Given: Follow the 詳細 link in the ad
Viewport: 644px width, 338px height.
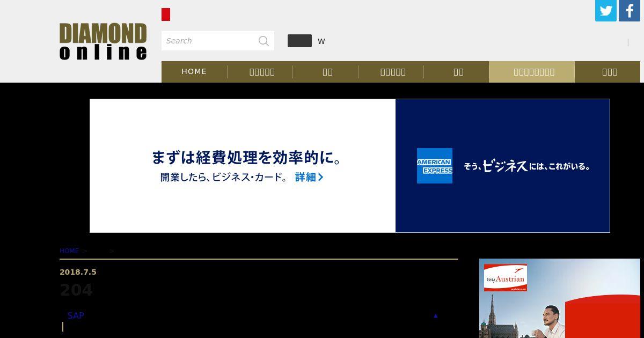Looking at the screenshot, I should pyautogui.click(x=309, y=177).
